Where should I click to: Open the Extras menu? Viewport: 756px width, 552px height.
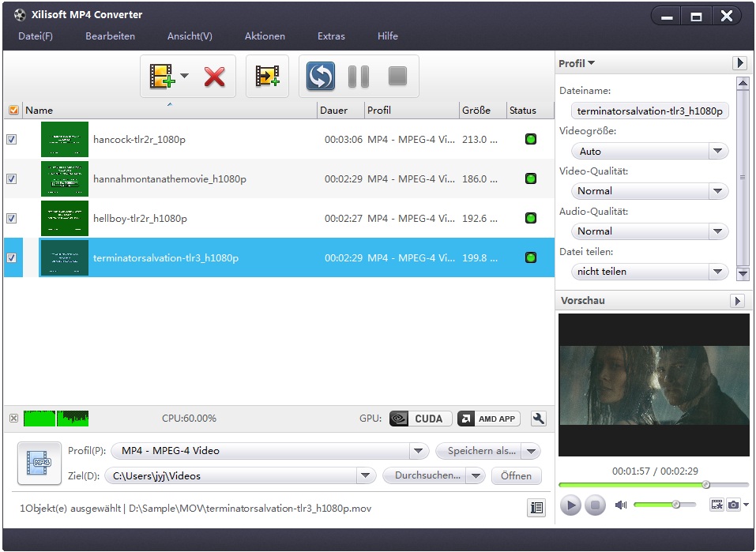(331, 36)
